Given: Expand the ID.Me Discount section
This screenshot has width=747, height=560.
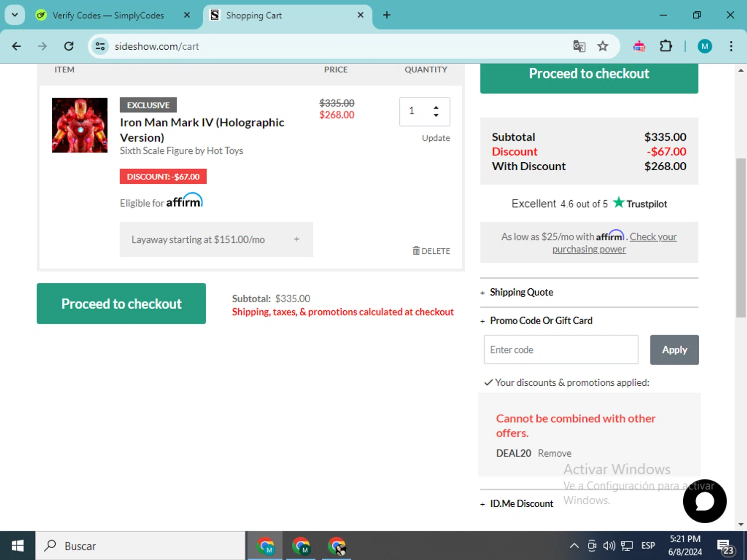Looking at the screenshot, I should pos(517,504).
